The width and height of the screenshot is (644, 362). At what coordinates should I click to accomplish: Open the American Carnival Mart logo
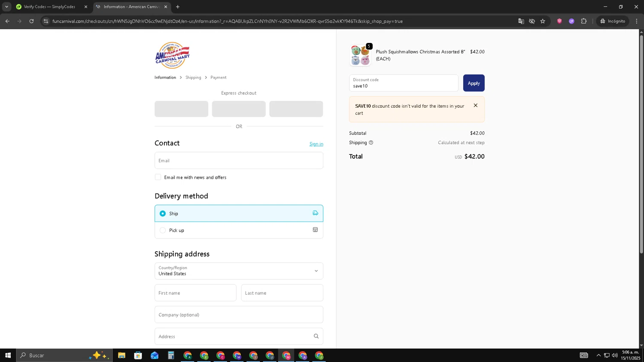[x=172, y=55]
